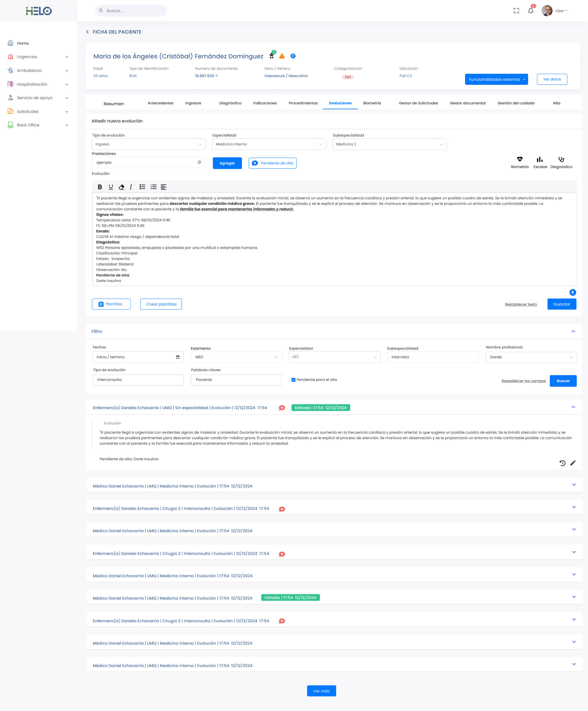Screen dimensions: 588x711
Task: Open the Escalas bar-chart icon
Action: click(x=540, y=159)
